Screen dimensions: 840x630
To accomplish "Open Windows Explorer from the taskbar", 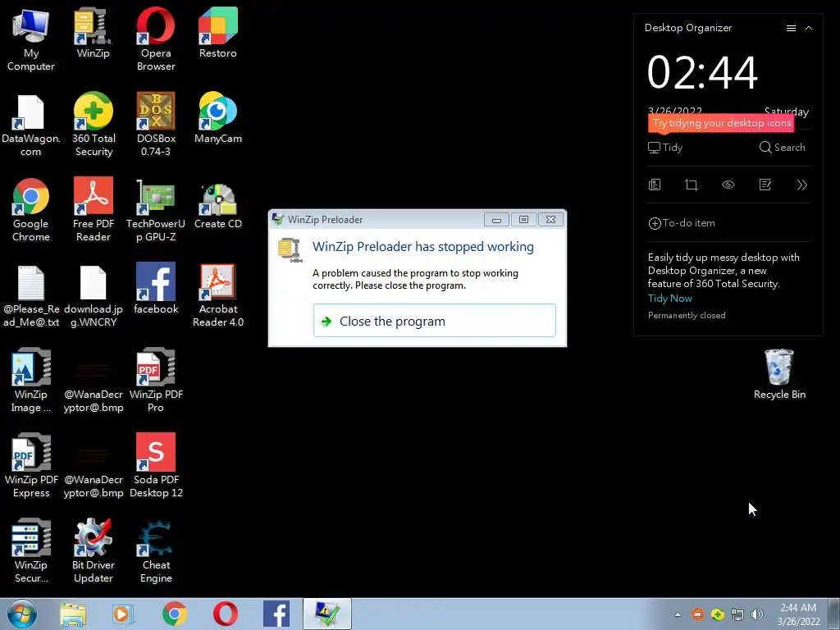I will pos(73,614).
